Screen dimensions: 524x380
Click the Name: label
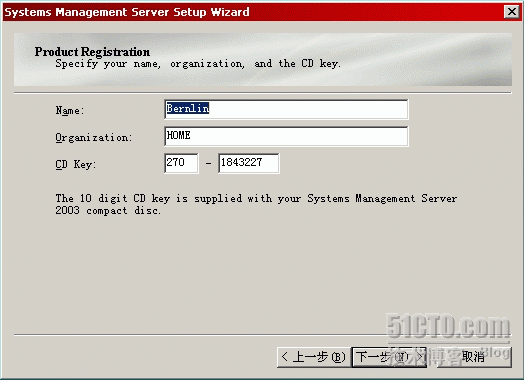70,110
